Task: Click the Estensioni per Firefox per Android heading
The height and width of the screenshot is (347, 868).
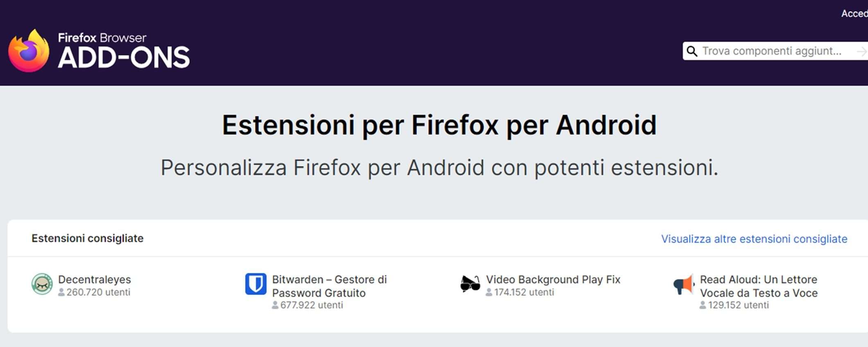Action: tap(439, 125)
